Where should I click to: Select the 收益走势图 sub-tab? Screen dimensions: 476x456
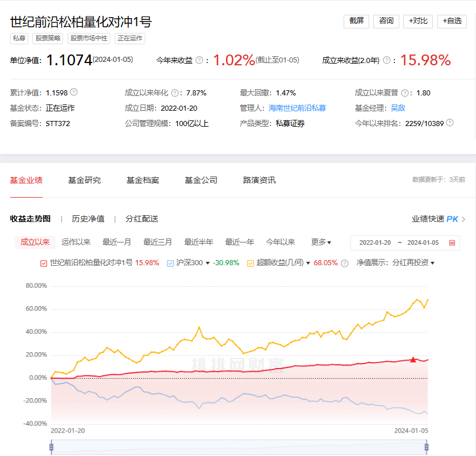coord(30,219)
